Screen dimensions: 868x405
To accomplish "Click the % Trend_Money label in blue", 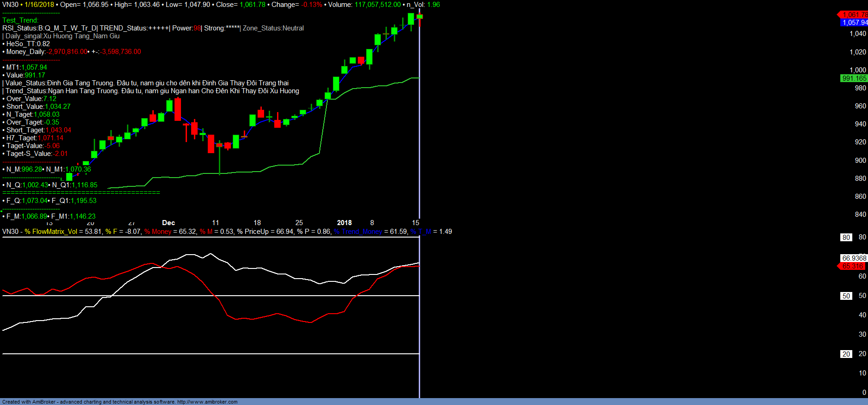I will point(358,232).
